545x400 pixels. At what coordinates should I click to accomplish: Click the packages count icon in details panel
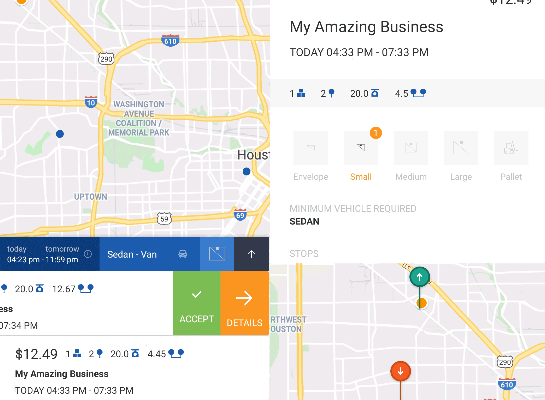click(x=301, y=93)
